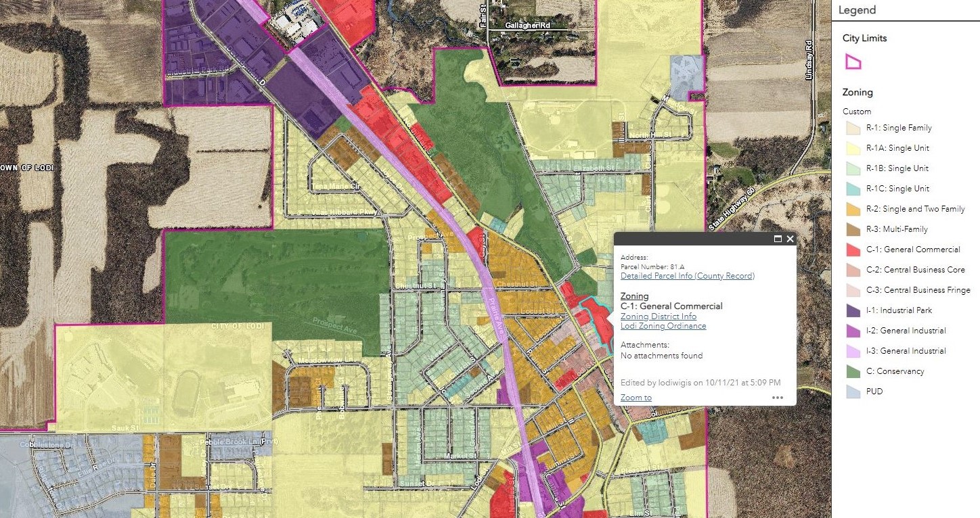This screenshot has height=518, width=980.
Task: Click the City Limits boundary symbol in legend
Action: point(853,62)
